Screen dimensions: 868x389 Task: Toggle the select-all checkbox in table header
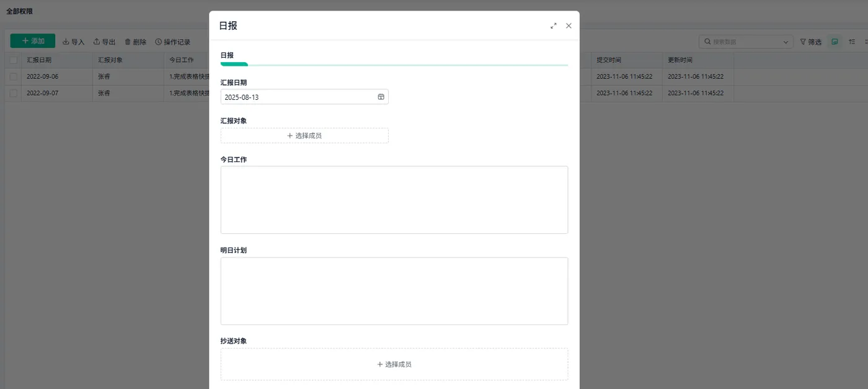(13, 60)
